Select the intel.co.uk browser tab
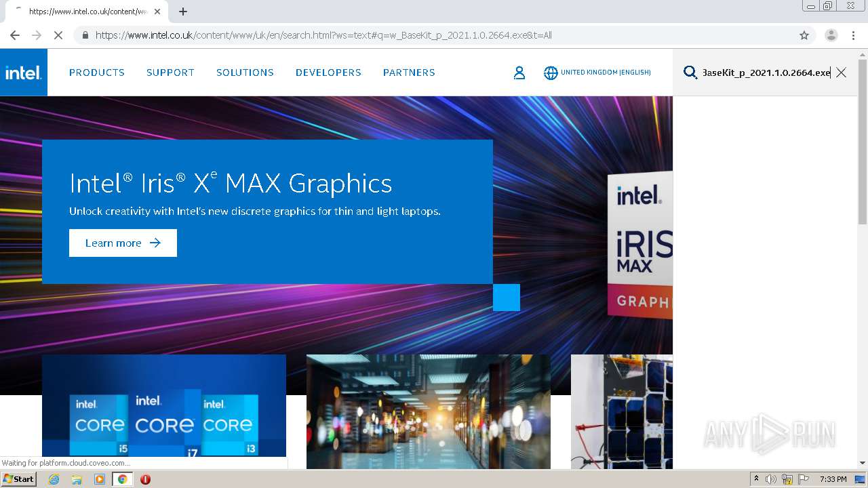 (x=85, y=12)
